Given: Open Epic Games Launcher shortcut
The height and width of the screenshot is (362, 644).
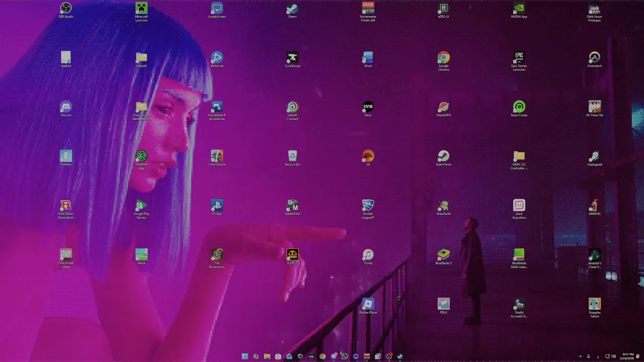Looking at the screenshot, I should point(519,61).
